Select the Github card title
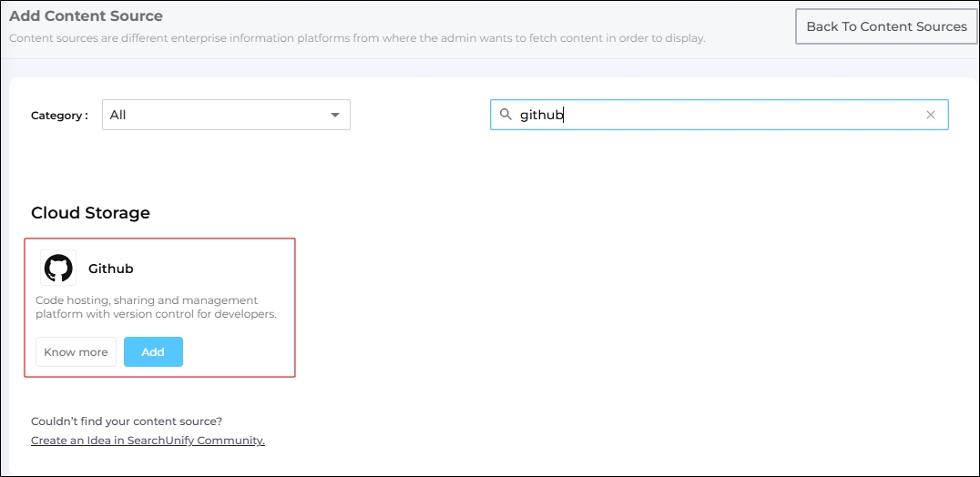This screenshot has width=980, height=477. [x=111, y=269]
